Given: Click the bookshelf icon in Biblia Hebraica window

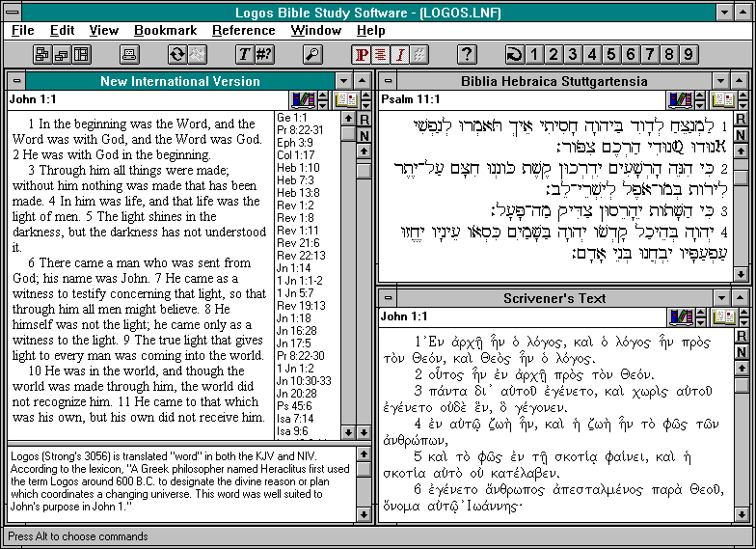Looking at the screenshot, I should 681,100.
